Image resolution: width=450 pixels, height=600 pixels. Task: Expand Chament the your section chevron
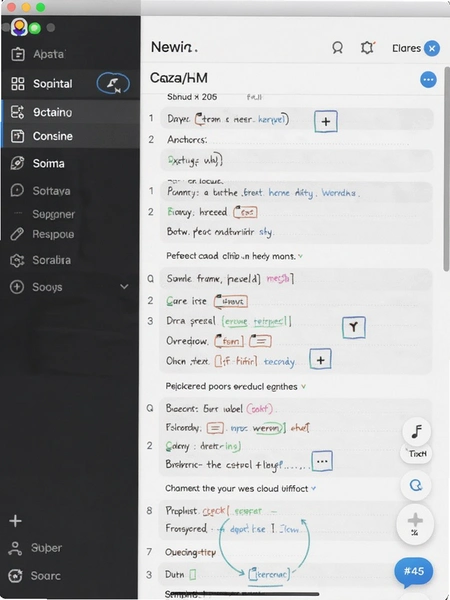[313, 488]
